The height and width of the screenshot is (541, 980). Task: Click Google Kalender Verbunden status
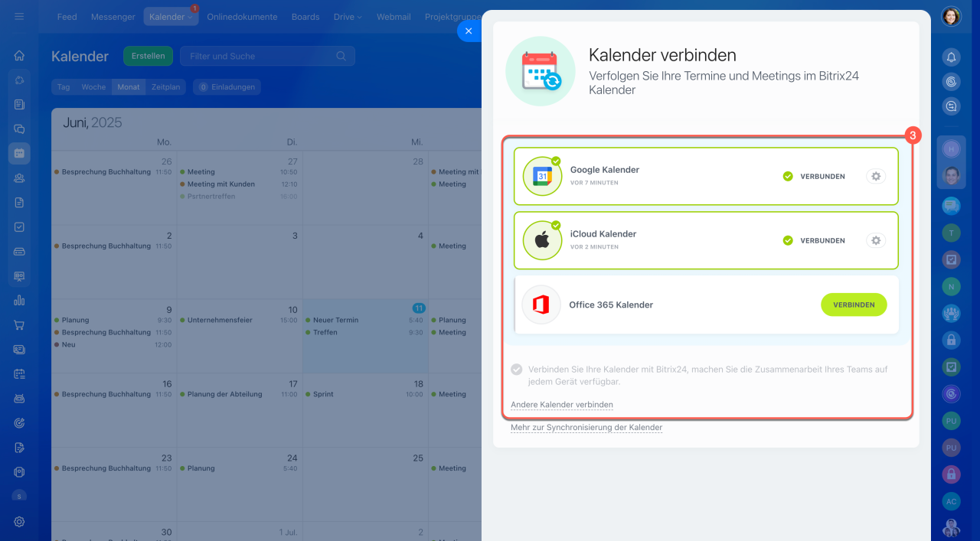tap(814, 176)
